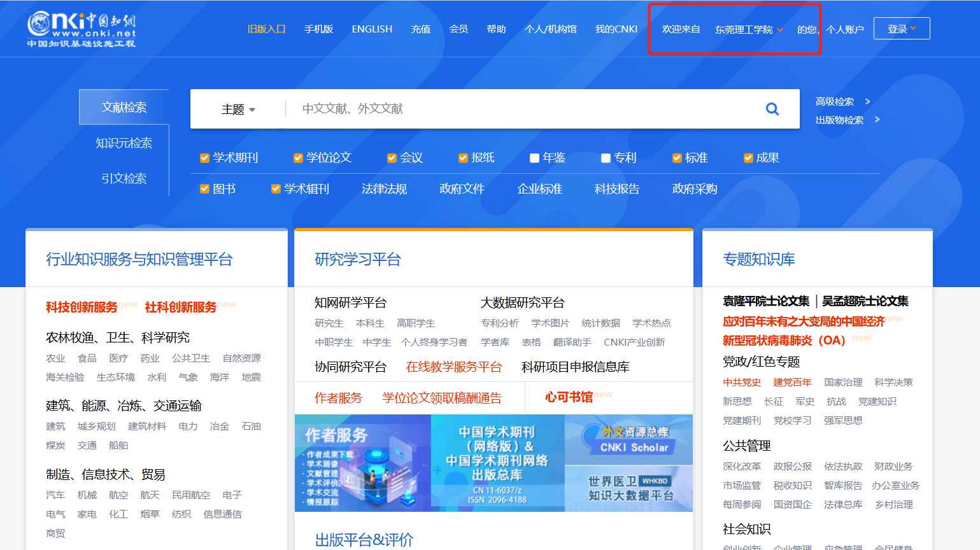Open 我的CNKI in the top navigation

616,29
